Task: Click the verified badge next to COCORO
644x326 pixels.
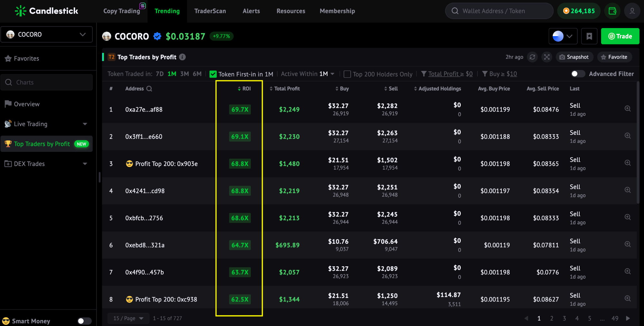Action: (157, 36)
